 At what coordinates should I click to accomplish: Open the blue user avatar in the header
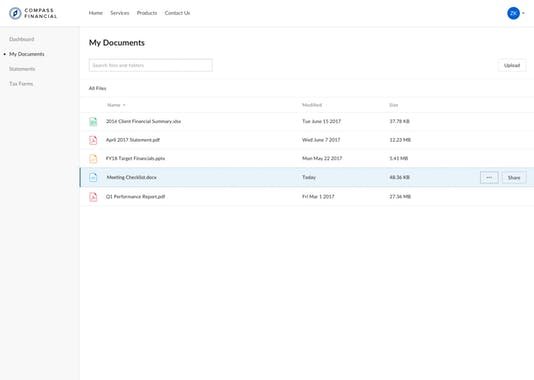513,13
